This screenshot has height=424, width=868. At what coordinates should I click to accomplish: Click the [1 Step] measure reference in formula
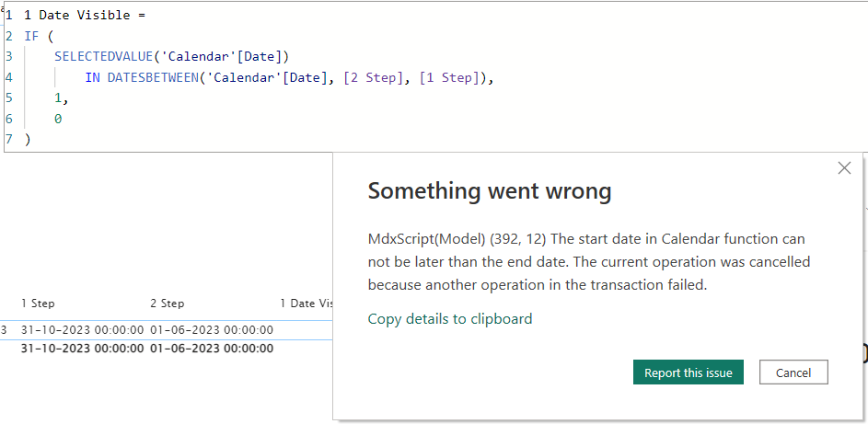(x=449, y=78)
